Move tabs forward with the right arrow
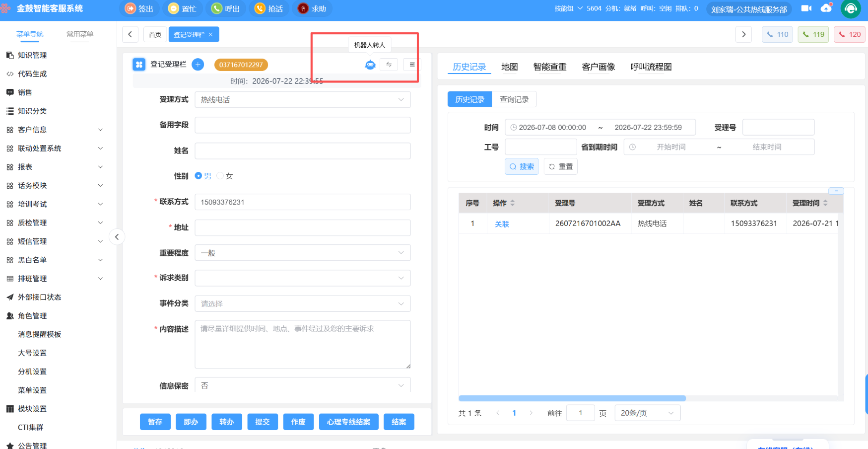This screenshot has width=868, height=449. (743, 34)
